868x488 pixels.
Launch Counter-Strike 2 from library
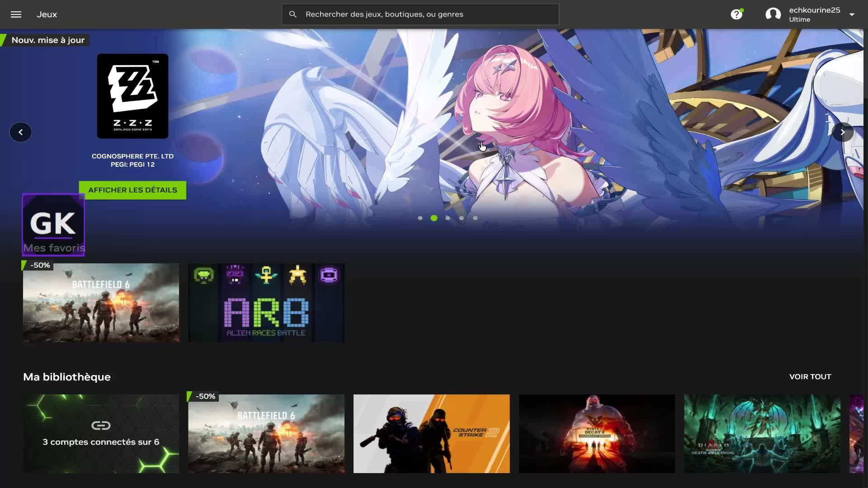[432, 434]
